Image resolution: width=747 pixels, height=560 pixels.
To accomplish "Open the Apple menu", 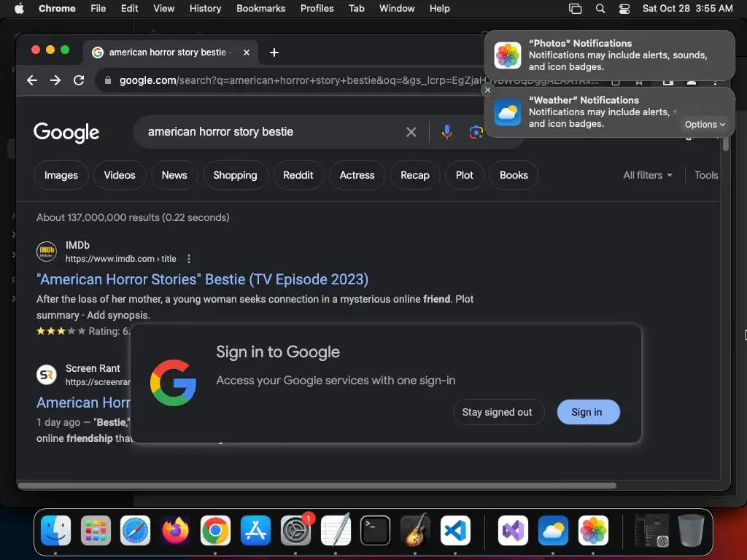I will click(x=19, y=8).
